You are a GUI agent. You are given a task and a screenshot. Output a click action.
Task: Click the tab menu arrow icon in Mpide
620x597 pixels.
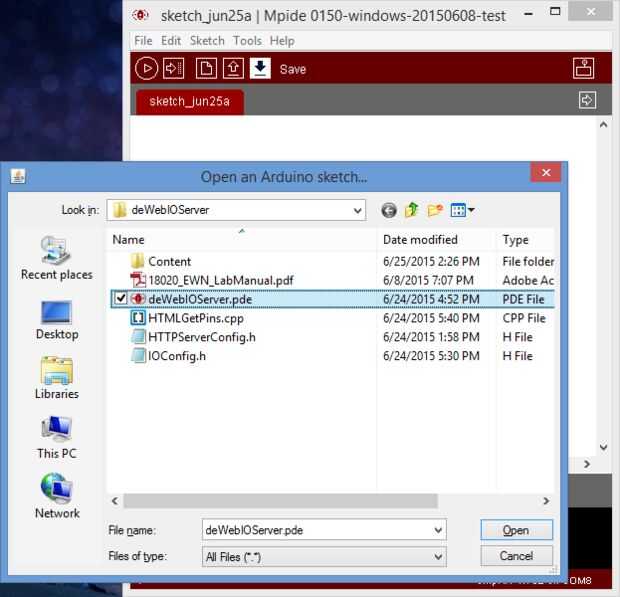[x=587, y=100]
